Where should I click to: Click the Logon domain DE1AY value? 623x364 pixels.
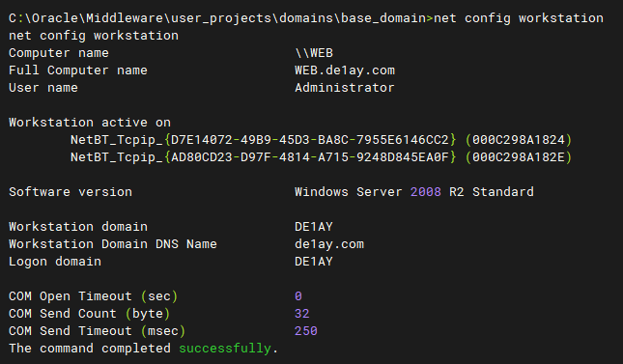tap(314, 262)
